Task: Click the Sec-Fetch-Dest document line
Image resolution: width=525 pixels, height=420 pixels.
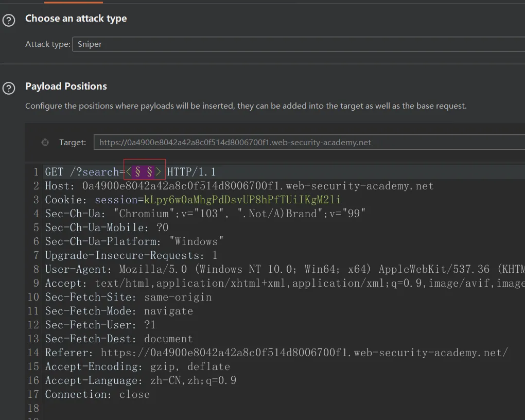Action: click(119, 339)
